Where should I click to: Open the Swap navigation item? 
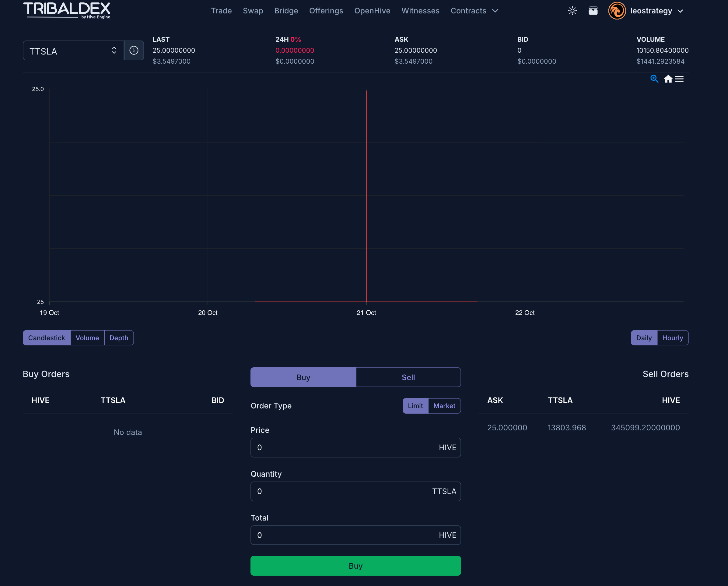pos(253,11)
